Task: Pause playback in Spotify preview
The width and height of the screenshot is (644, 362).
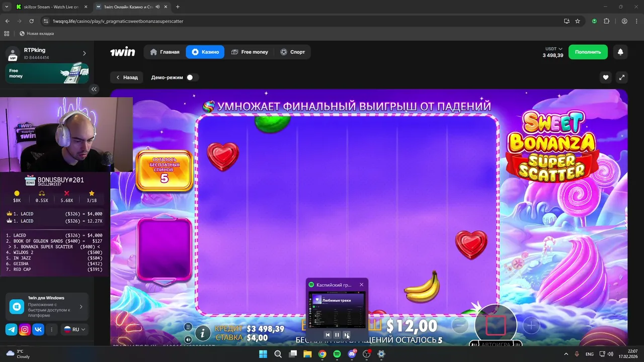Action: (x=337, y=335)
